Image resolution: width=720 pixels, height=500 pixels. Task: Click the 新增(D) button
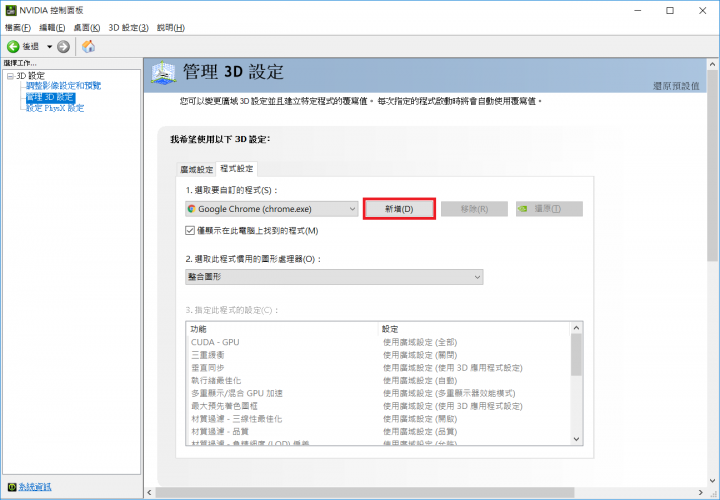(x=399, y=209)
